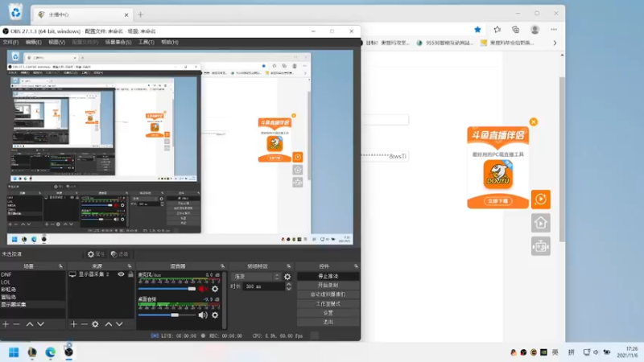Select the 彩虹岛 scene
Screen dimensions: 644x362
point(33,290)
